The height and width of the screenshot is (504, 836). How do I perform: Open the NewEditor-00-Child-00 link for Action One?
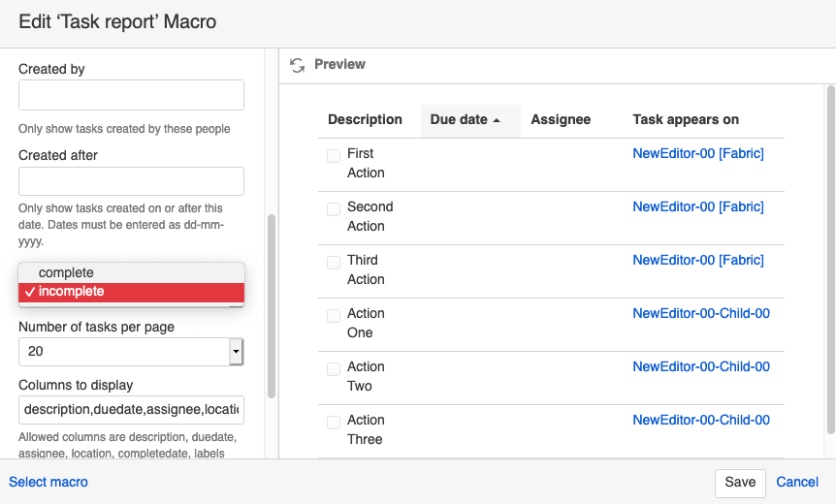pos(701,313)
